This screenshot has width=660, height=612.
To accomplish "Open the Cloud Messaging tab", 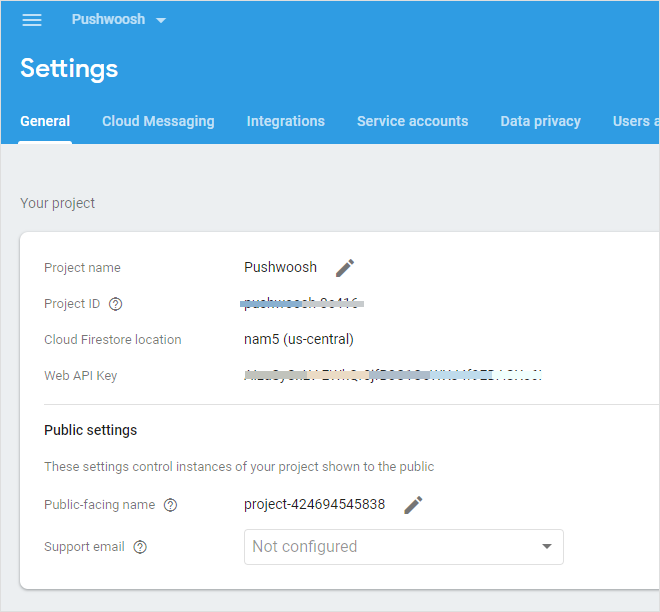I will [x=158, y=121].
